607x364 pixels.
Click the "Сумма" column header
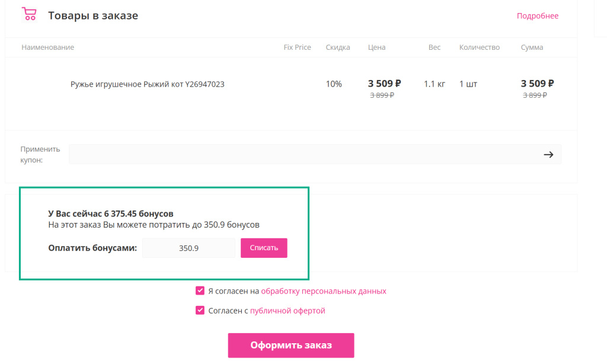click(x=532, y=47)
